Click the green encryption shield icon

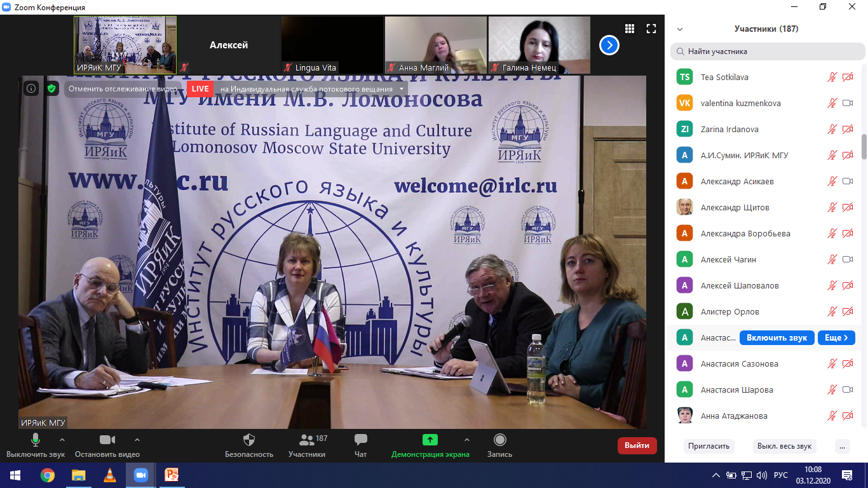pyautogui.click(x=52, y=88)
